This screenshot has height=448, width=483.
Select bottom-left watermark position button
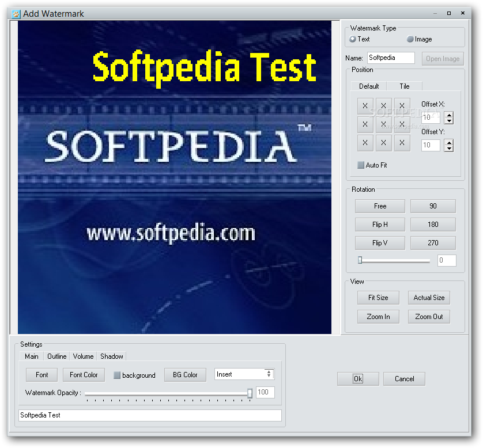[365, 143]
